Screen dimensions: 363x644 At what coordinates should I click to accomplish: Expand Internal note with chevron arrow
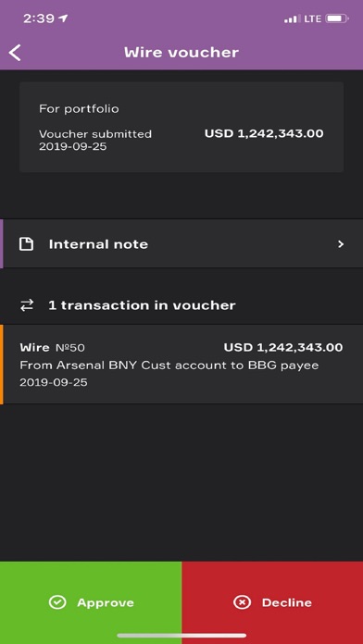click(x=341, y=244)
